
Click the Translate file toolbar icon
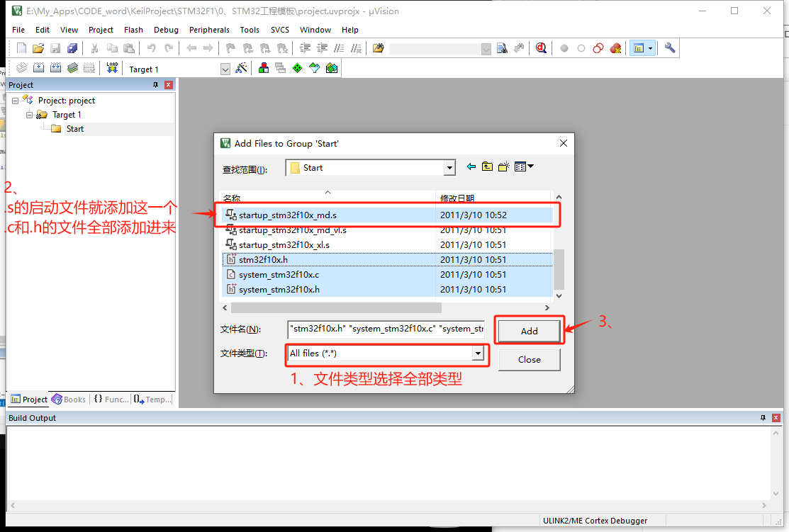coord(22,68)
